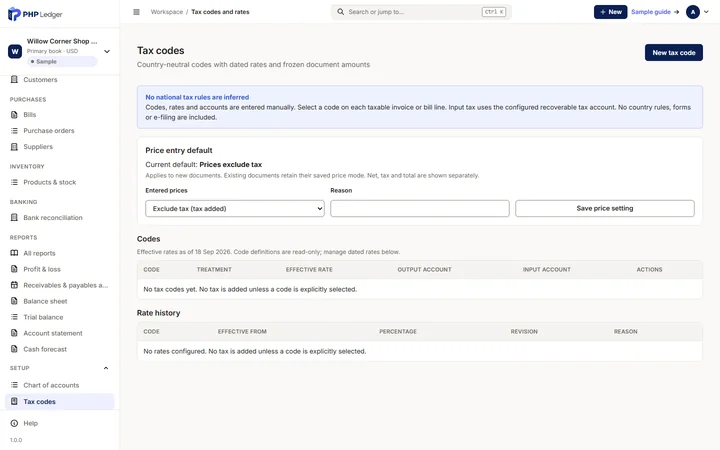Click the Suppliers sidebar icon

coord(14,146)
